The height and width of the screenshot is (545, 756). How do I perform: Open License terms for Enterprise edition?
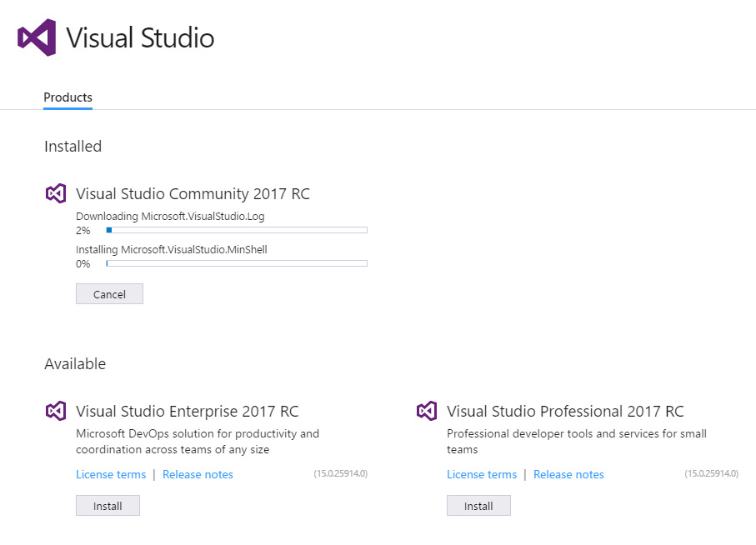click(x=111, y=474)
